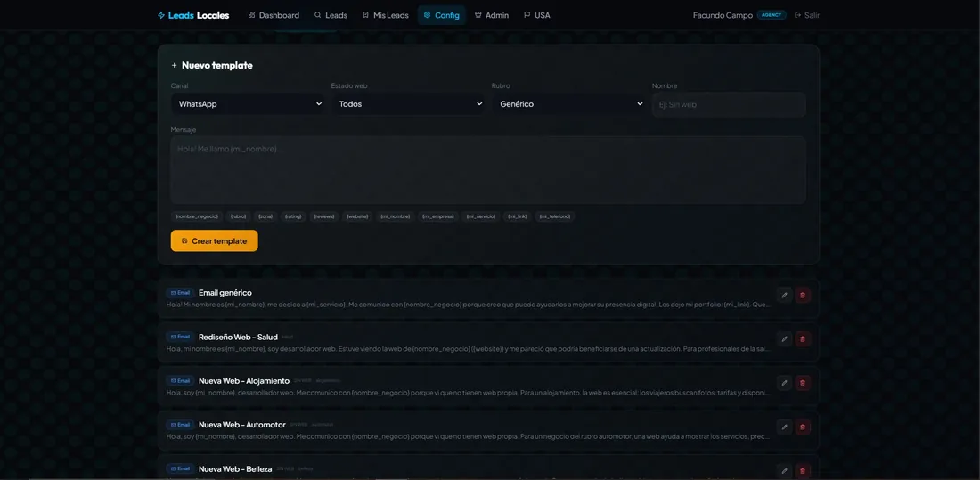Delete Rediseño Web - Salud template
The image size is (980, 480).
click(803, 338)
